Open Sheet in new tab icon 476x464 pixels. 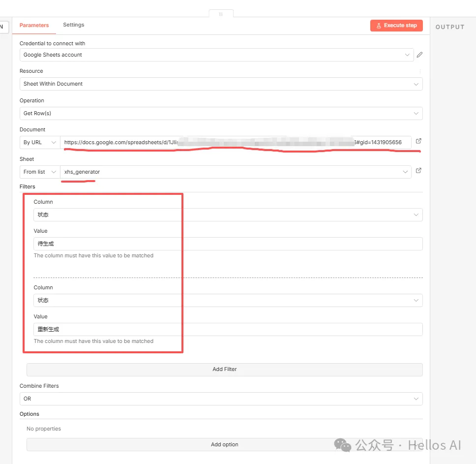(x=418, y=171)
